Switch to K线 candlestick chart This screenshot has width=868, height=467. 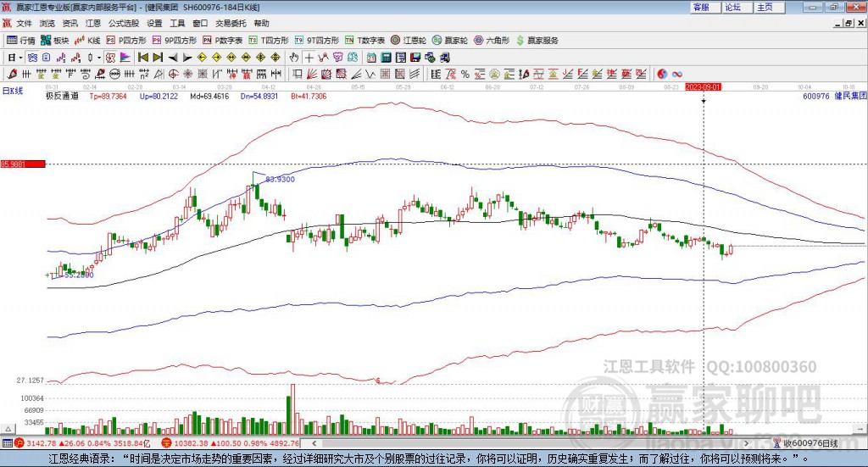click(87, 41)
